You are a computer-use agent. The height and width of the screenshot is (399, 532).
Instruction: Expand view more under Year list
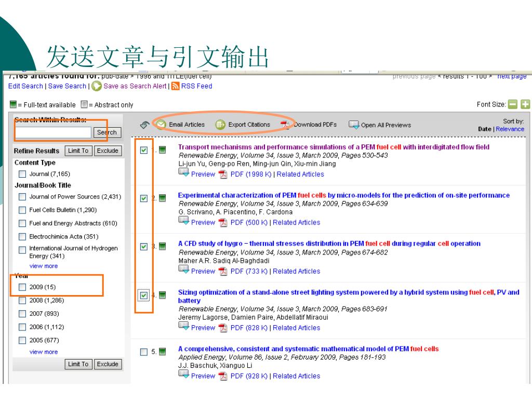(x=44, y=352)
